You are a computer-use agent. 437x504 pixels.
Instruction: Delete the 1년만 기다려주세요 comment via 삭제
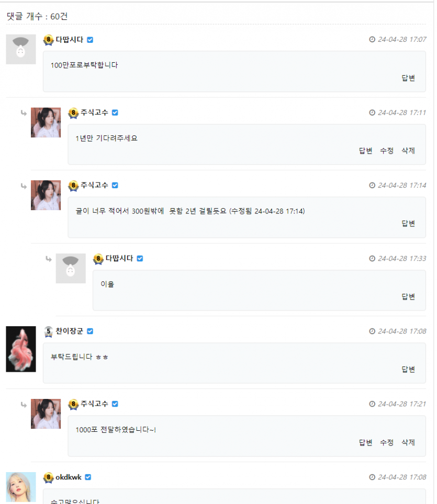point(408,151)
